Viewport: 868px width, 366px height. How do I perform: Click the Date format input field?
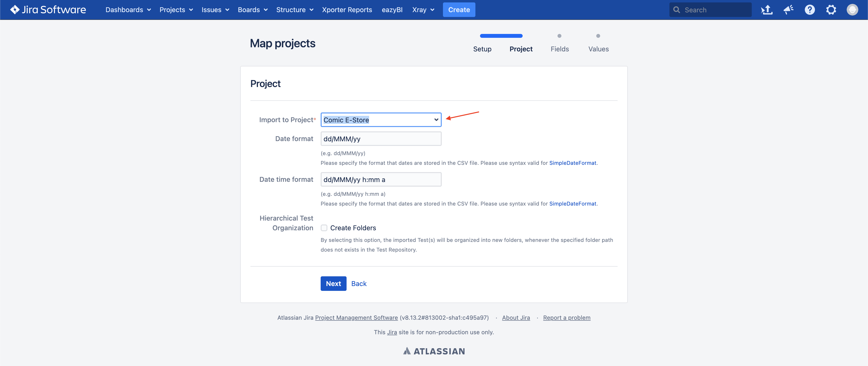pyautogui.click(x=381, y=139)
